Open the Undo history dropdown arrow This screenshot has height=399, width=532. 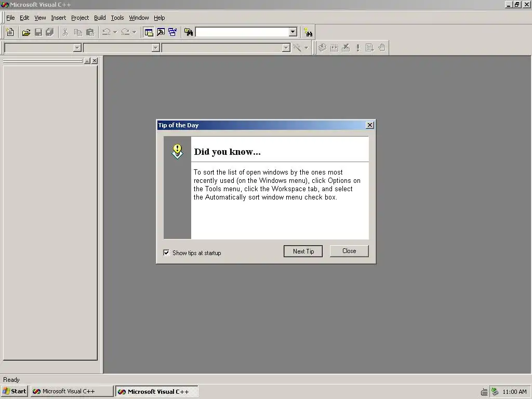(x=115, y=32)
